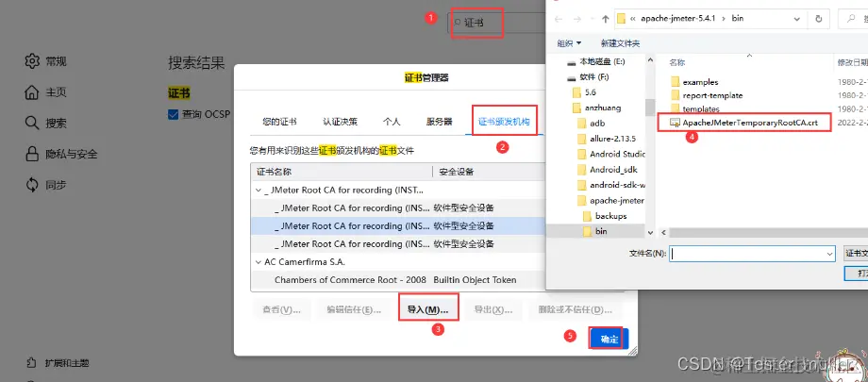Toggle the 查询 OCSP checkbox
The height and width of the screenshot is (382, 868).
click(x=173, y=115)
